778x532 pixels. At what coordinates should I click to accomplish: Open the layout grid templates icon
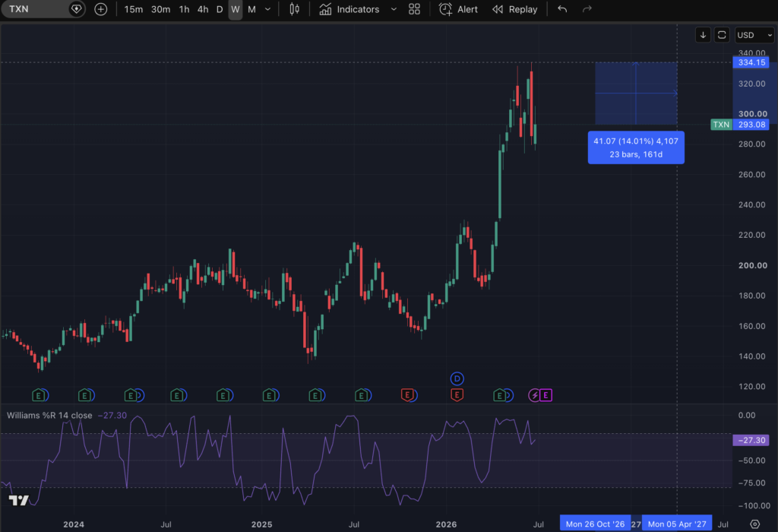point(414,9)
